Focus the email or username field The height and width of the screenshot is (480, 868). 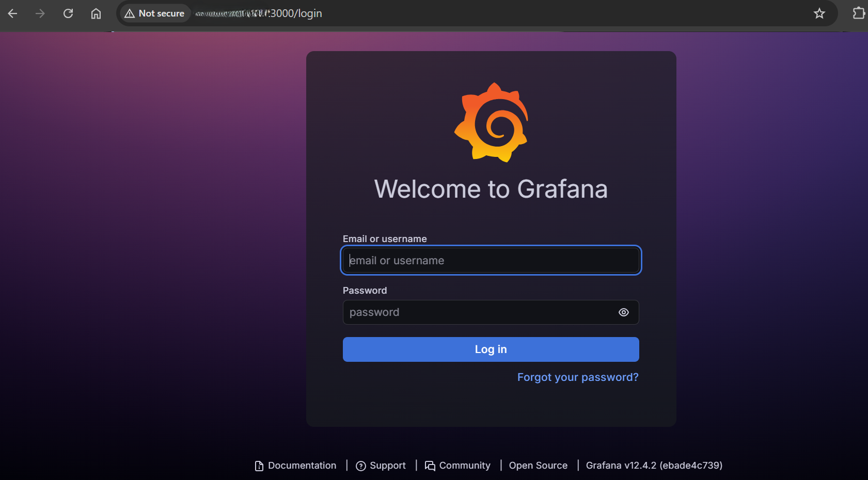coord(491,260)
